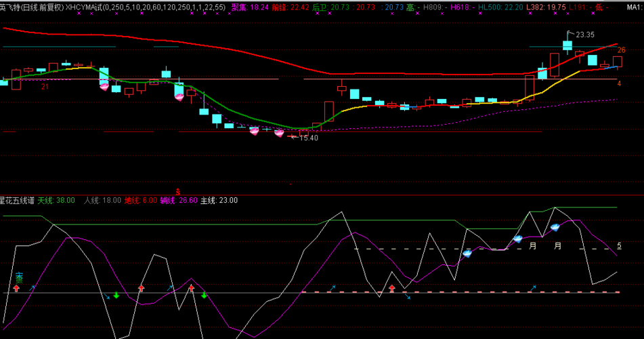Viewport: 644px width, 339px height.
Task: Click the 主线: 23.00 value
Action: pyautogui.click(x=219, y=201)
